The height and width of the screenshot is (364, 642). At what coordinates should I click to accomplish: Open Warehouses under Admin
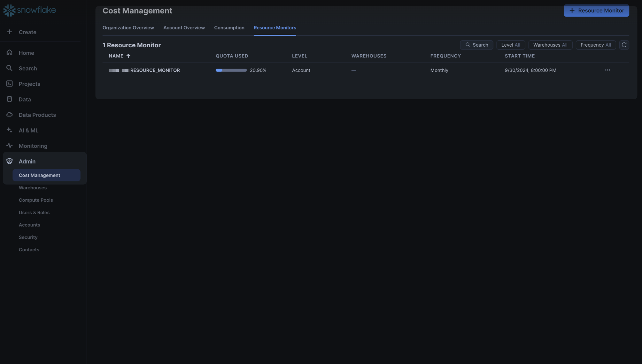[33, 188]
